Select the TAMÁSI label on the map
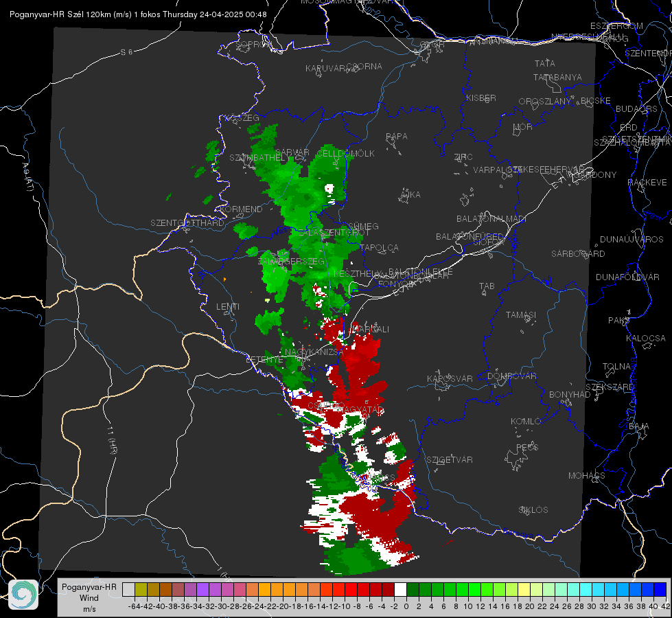 pos(521,314)
